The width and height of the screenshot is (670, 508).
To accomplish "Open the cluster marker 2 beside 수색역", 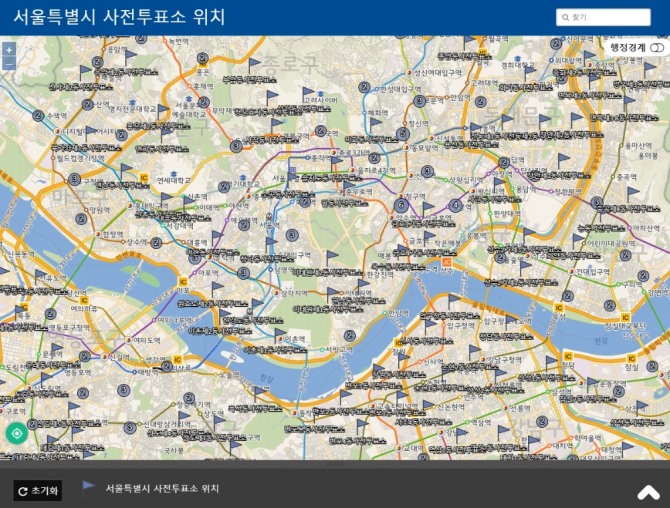I will tap(38, 115).
